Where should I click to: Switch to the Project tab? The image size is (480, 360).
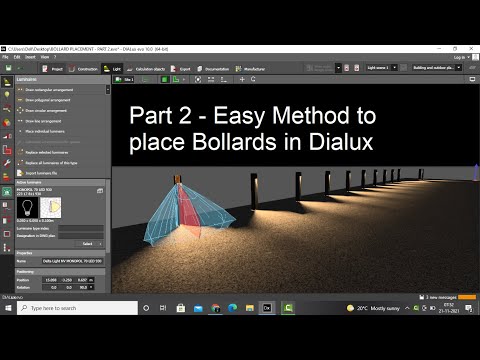(53, 69)
